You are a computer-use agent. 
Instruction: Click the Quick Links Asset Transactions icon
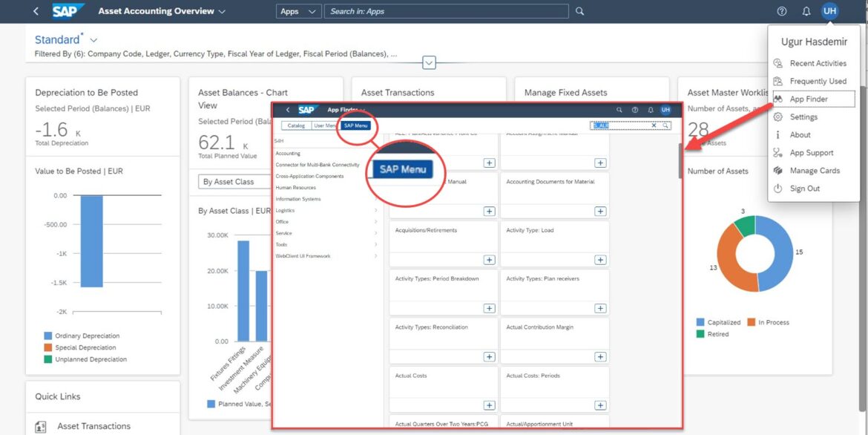pyautogui.click(x=41, y=426)
